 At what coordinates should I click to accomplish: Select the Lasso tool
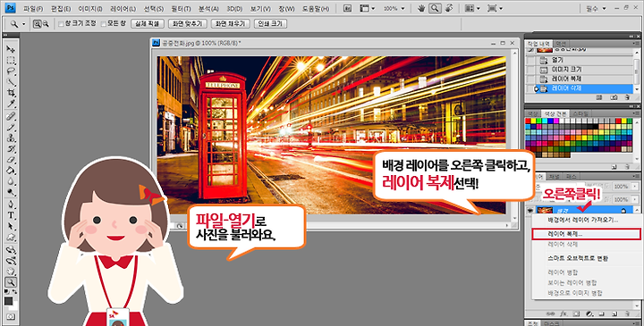click(x=11, y=71)
